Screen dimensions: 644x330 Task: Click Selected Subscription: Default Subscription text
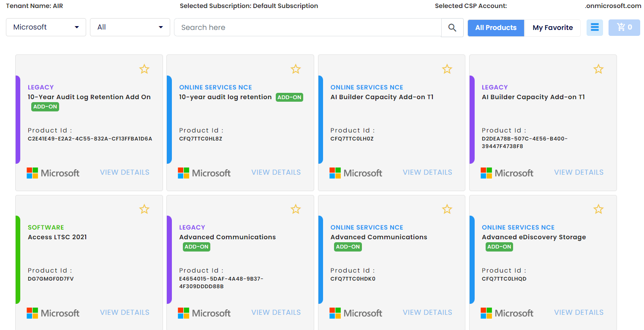point(249,6)
